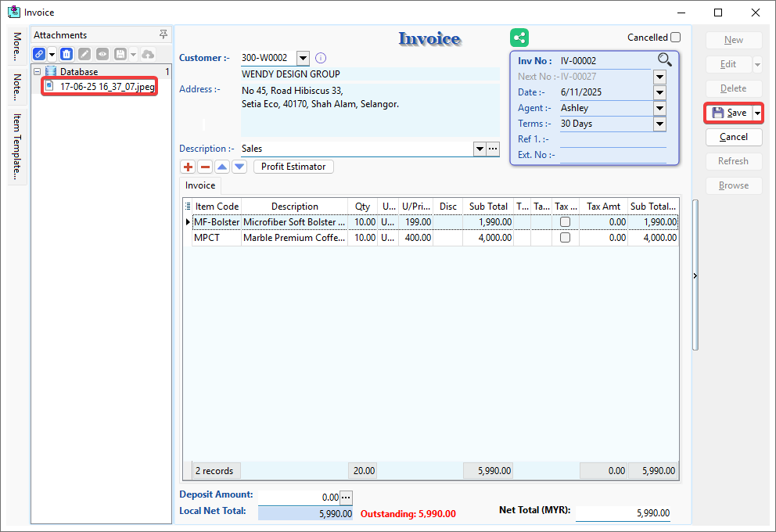Open the dropdown arrow beside the attach link icon
Image resolution: width=776 pixels, height=532 pixels.
(52, 54)
